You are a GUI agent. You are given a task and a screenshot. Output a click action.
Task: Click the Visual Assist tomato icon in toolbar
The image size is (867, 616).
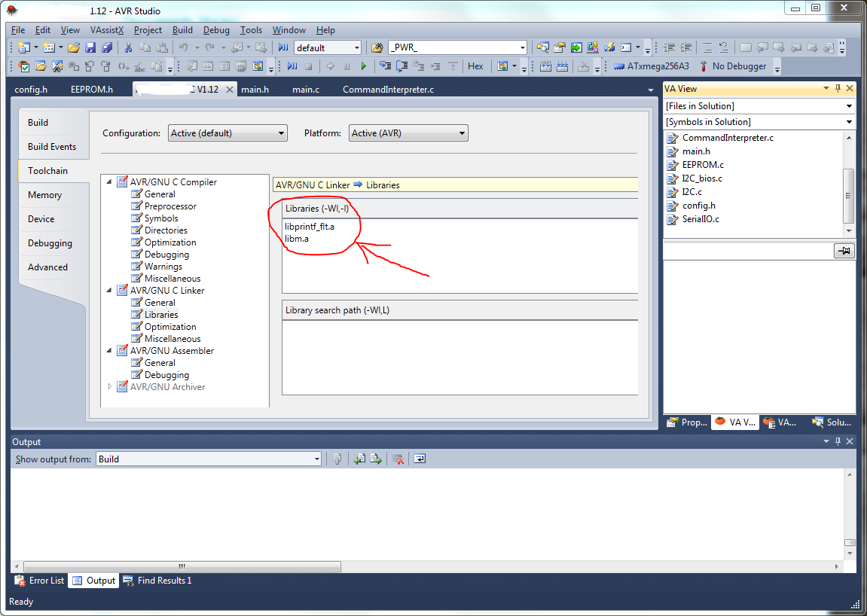(24, 66)
